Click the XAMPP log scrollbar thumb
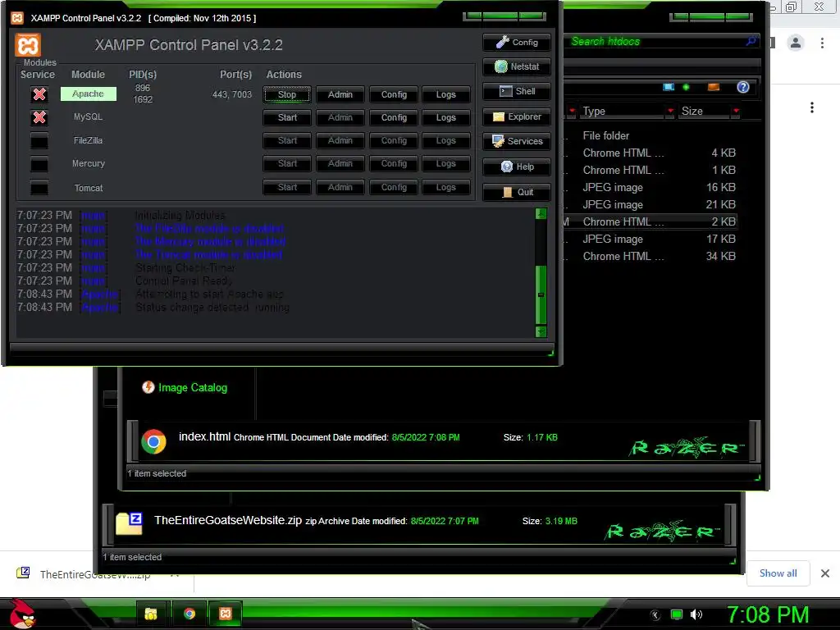Viewport: 840px width, 630px height. click(541, 294)
